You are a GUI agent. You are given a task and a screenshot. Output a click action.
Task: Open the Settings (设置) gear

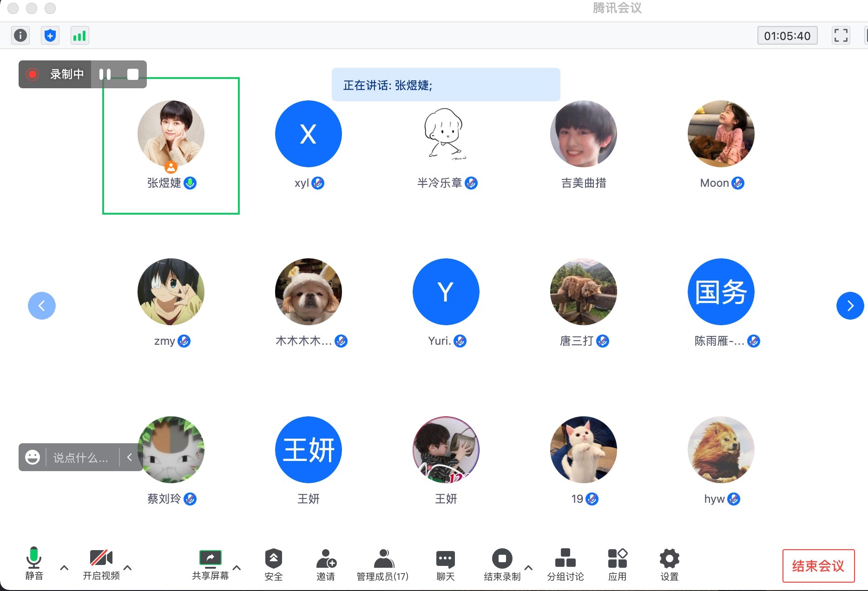pyautogui.click(x=669, y=564)
